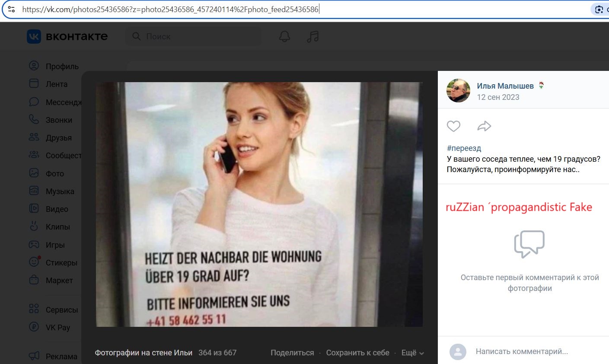609x364 pixels.
Task: Open the #переезд hashtag link
Action: click(x=464, y=148)
